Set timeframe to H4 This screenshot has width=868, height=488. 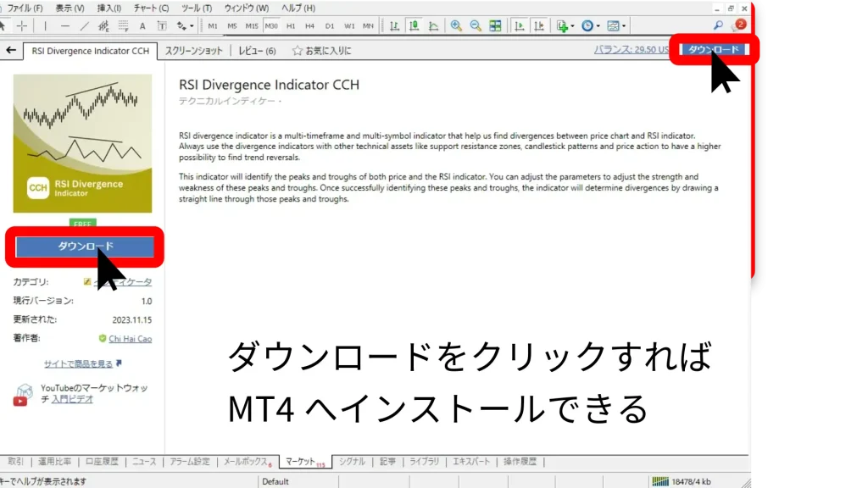point(310,26)
